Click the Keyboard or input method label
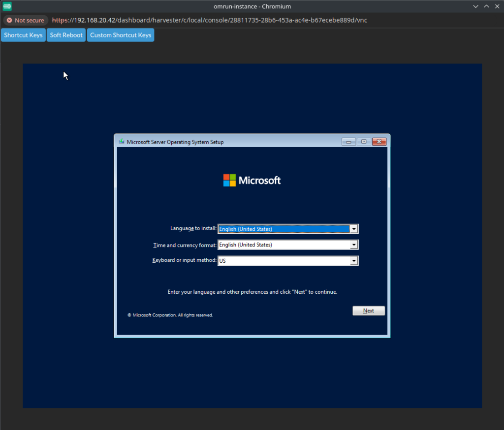Viewport: 504px width, 430px height. [184, 260]
